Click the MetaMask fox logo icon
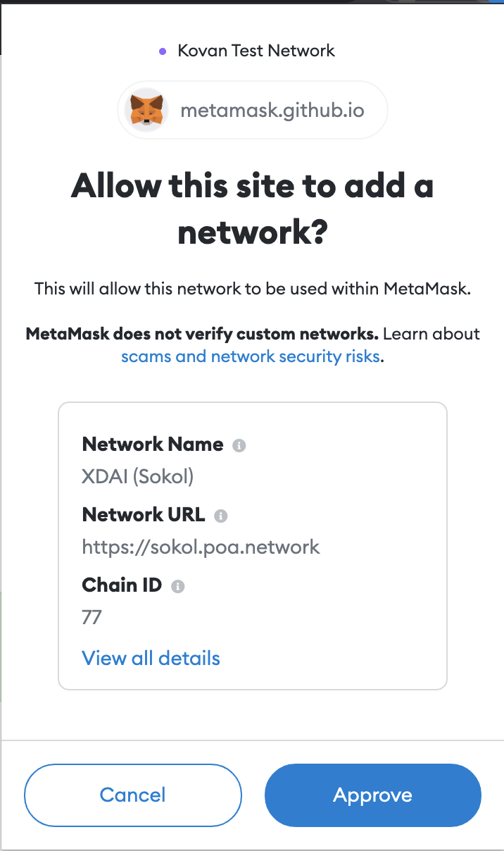The height and width of the screenshot is (851, 504). (147, 110)
